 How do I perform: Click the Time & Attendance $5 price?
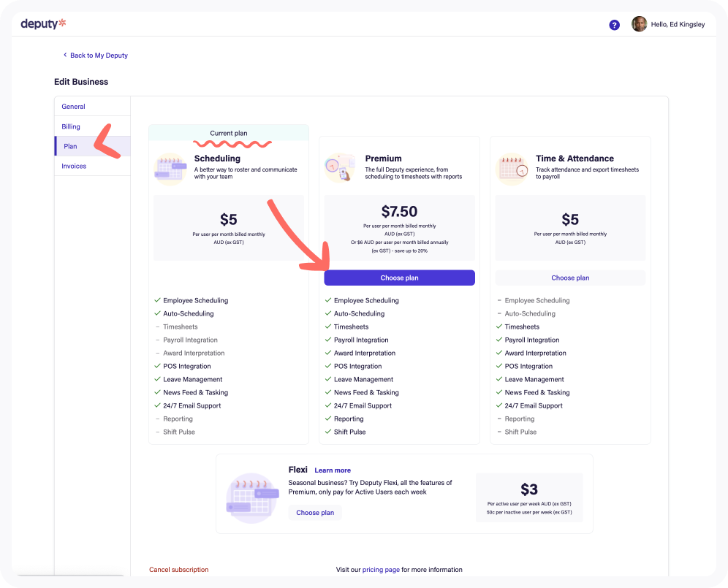(x=570, y=220)
